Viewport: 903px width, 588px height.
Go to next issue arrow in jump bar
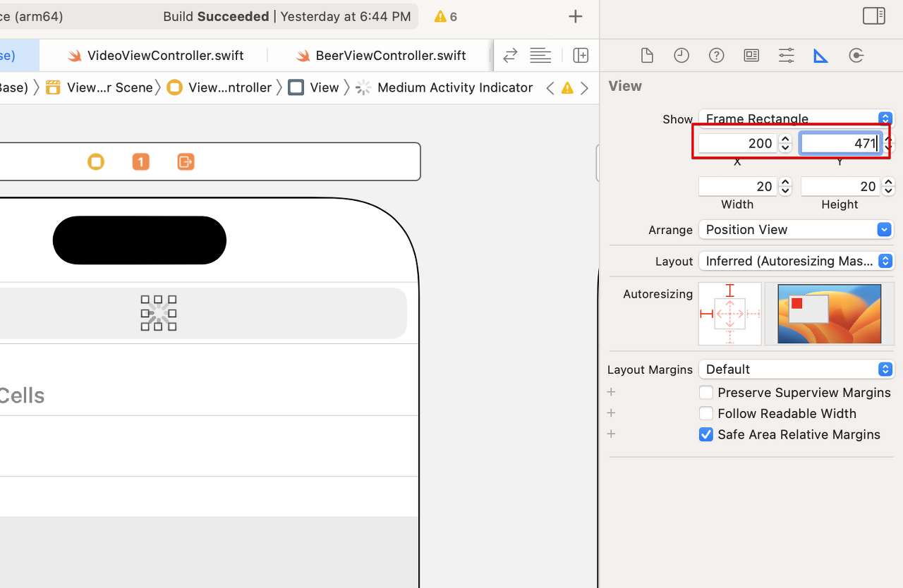click(584, 88)
